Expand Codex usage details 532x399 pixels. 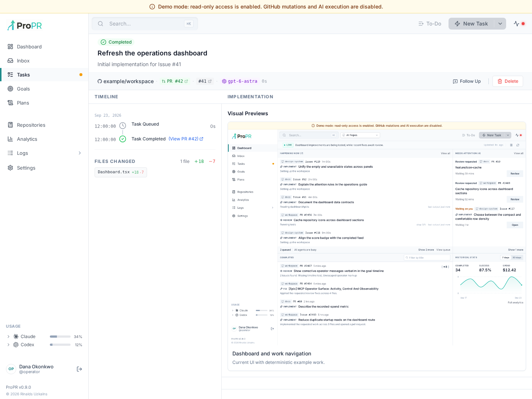pyautogui.click(x=8, y=345)
